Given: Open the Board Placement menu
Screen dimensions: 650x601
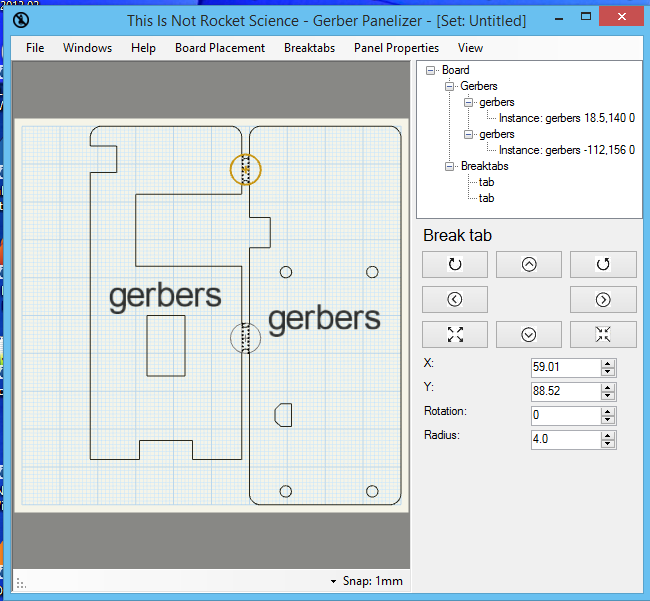Looking at the screenshot, I should tap(220, 48).
